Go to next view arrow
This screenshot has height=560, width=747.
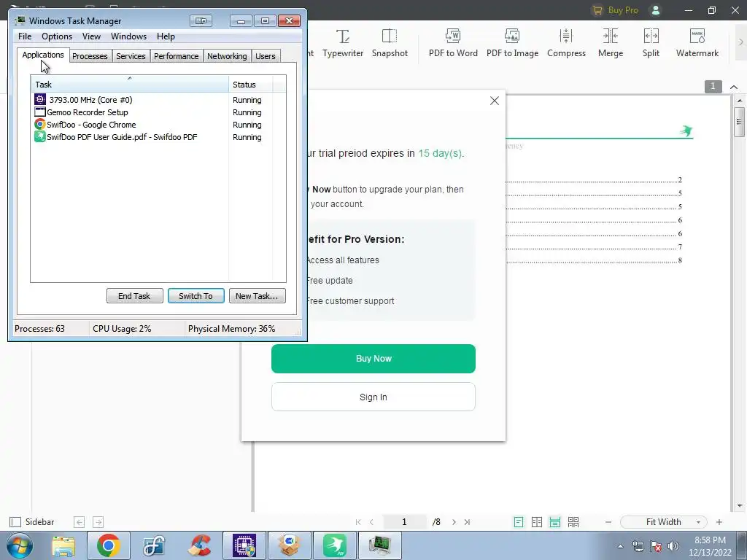pyautogui.click(x=98, y=522)
